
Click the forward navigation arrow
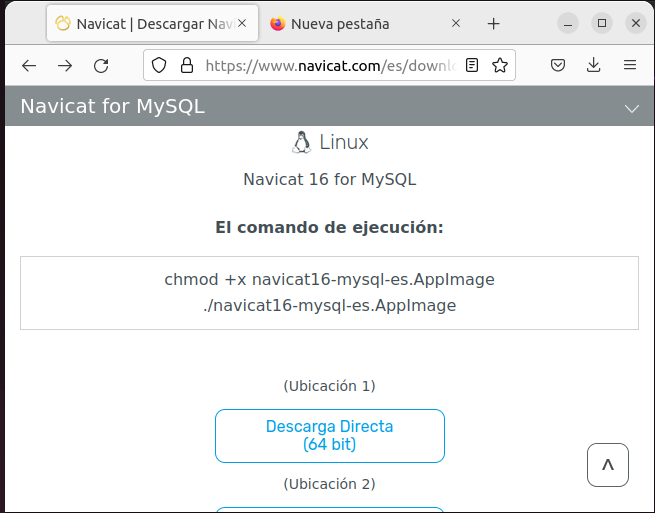[x=65, y=65]
